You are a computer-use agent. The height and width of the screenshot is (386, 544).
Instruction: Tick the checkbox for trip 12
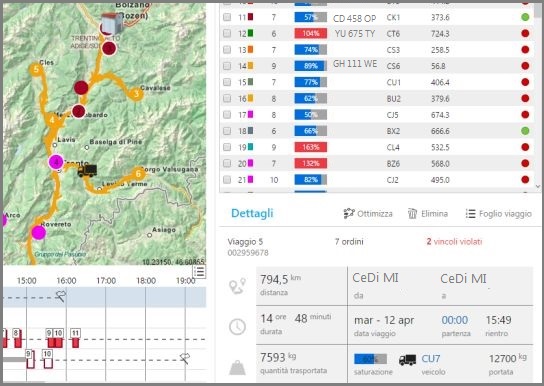tap(227, 33)
